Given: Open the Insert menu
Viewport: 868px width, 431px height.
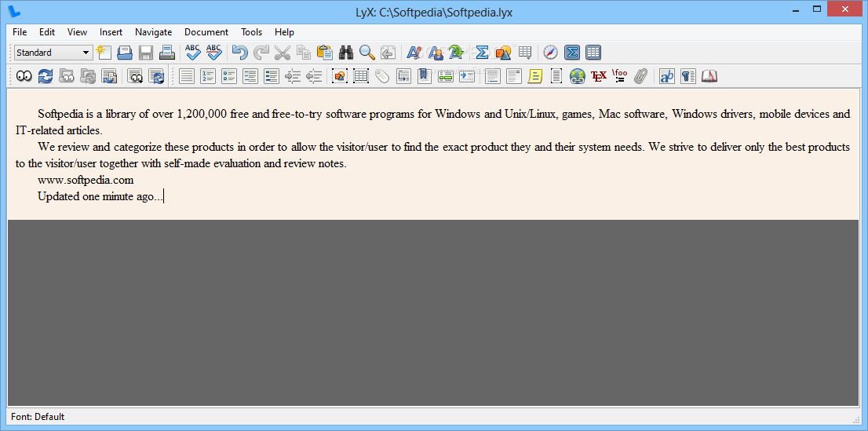Looking at the screenshot, I should (111, 32).
